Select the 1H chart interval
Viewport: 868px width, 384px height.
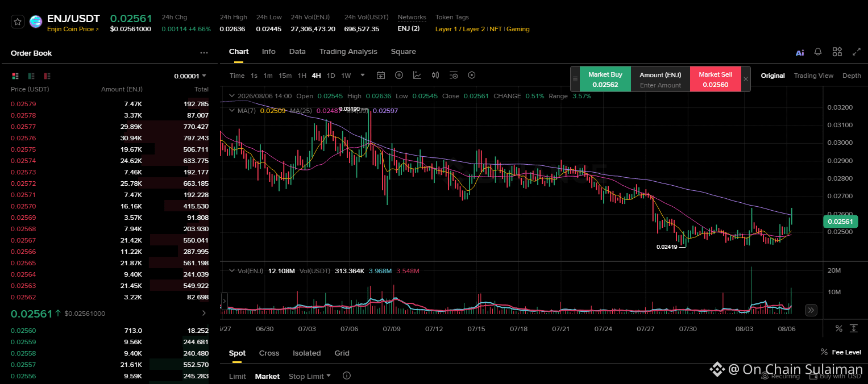coord(302,76)
